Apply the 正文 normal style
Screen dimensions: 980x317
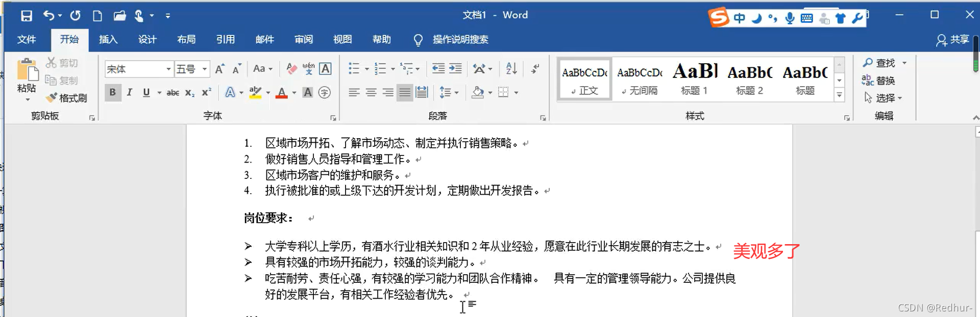pos(584,78)
